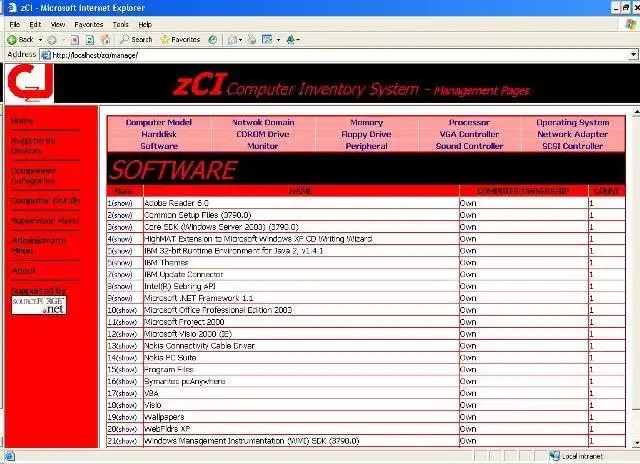Open the Processor category link
Viewport: 640px width, 464px height.
pyautogui.click(x=469, y=122)
